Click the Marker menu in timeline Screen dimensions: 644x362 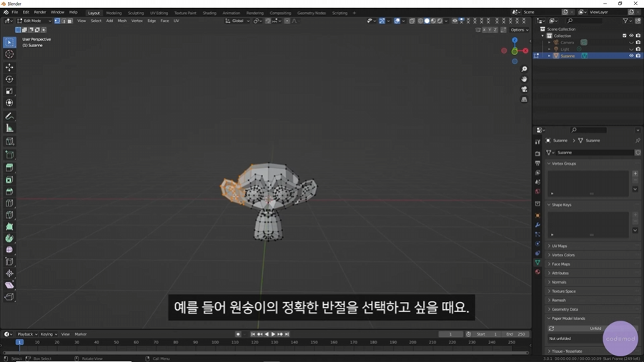[81, 334]
